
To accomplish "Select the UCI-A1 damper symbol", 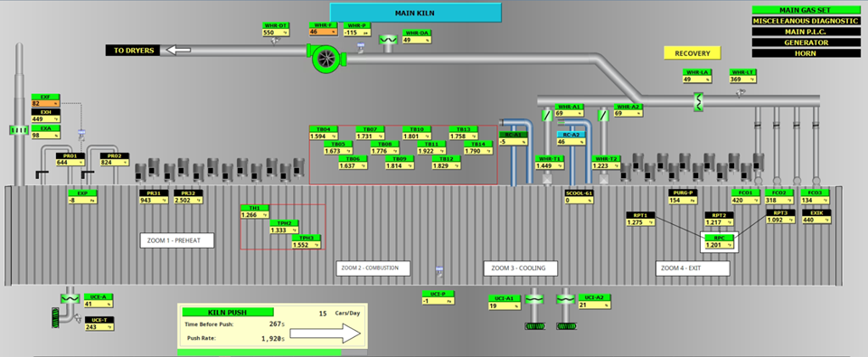I will (534, 298).
